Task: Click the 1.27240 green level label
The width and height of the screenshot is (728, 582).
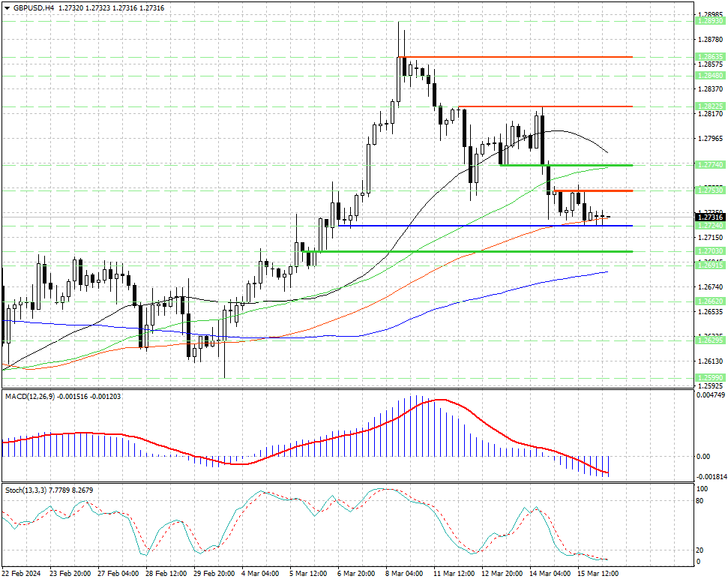Action: [x=710, y=225]
